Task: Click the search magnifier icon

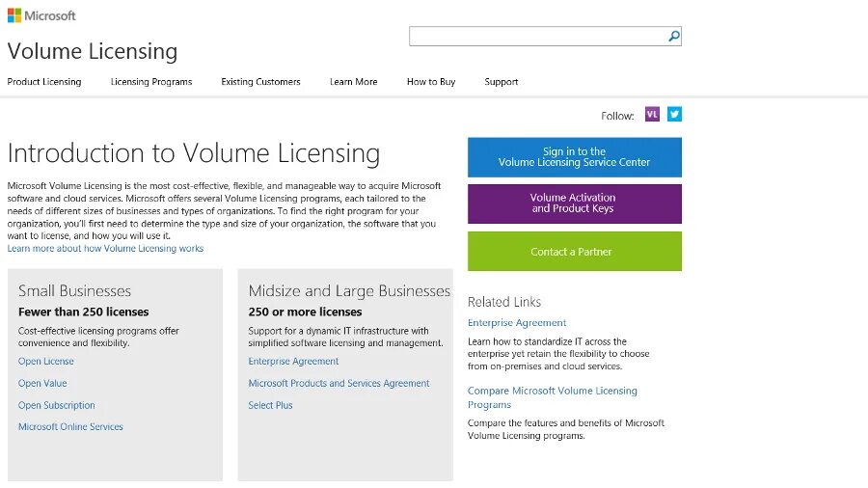Action: (674, 37)
